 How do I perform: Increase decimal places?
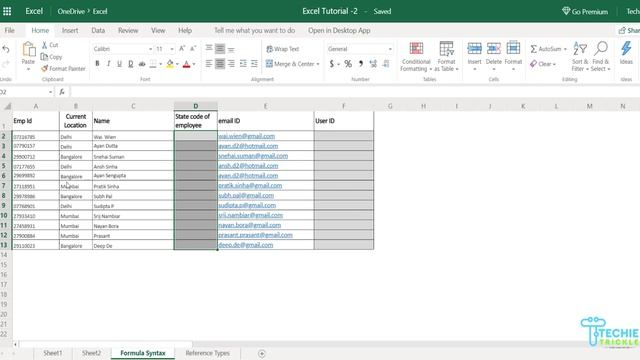coord(373,64)
